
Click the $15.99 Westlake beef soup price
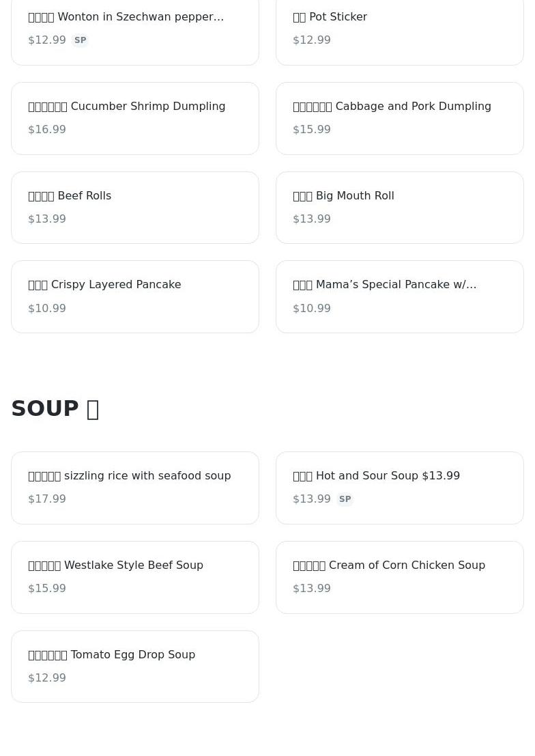point(47,589)
